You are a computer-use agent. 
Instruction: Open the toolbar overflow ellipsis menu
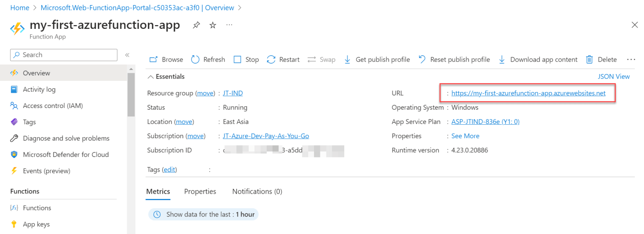pyautogui.click(x=631, y=59)
